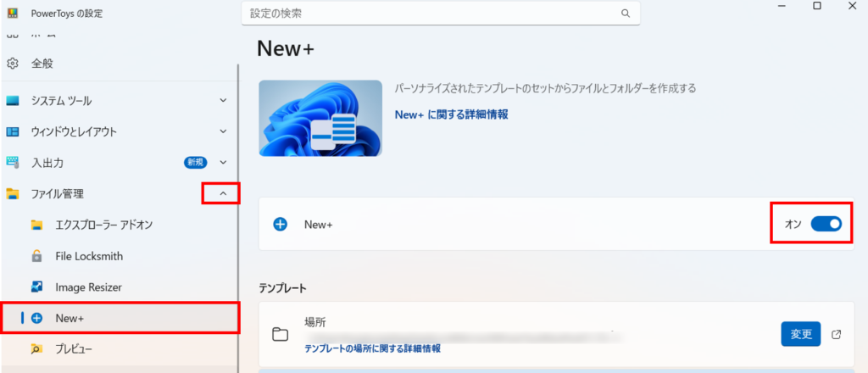
Task: Click the sidebar vertical scrollbar
Action: (x=238, y=219)
